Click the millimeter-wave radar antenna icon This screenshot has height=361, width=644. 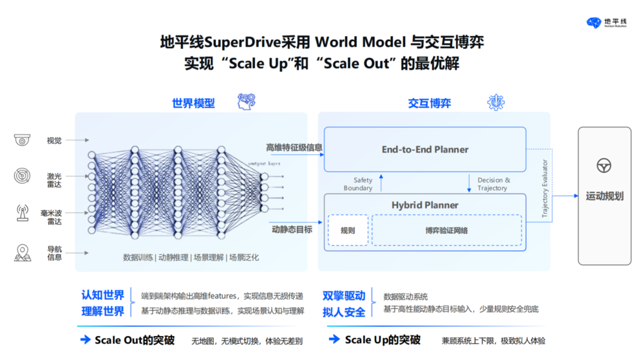[23, 213]
